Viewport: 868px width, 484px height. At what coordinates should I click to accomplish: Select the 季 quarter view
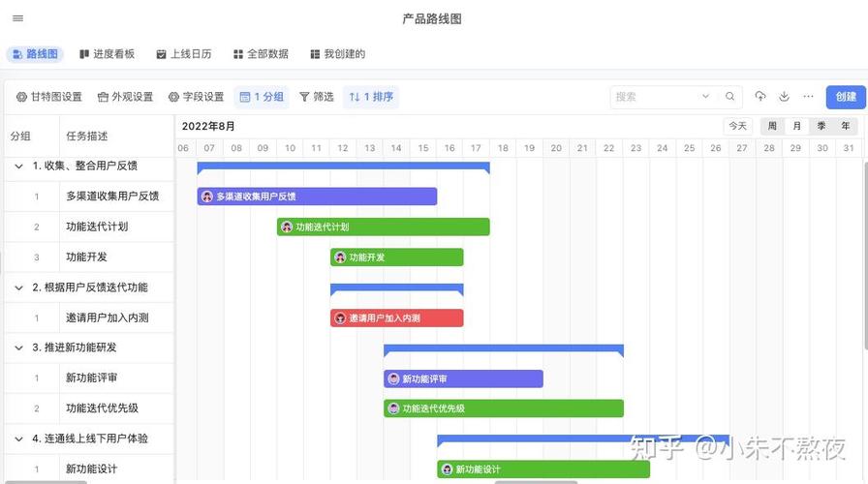click(821, 126)
